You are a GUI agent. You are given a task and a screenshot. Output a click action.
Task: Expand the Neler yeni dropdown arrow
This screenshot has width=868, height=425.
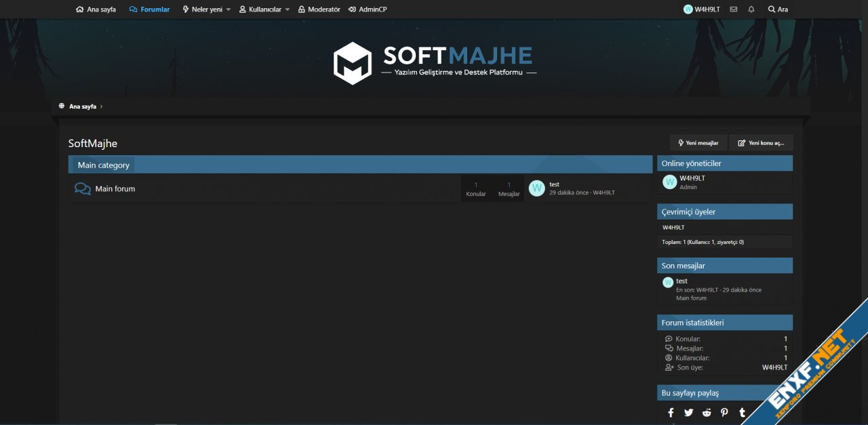[228, 9]
